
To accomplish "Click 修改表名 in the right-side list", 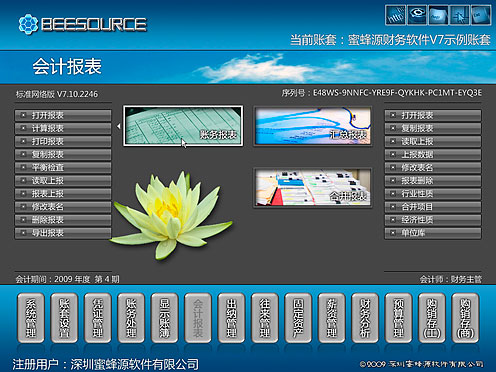I will [433, 167].
